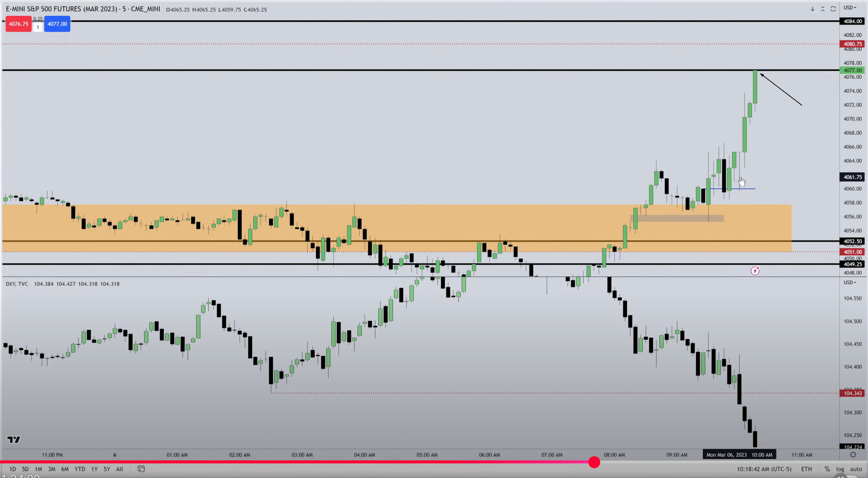The image size is (868, 478).
Task: Select the 5D date range
Action: [x=25, y=469]
